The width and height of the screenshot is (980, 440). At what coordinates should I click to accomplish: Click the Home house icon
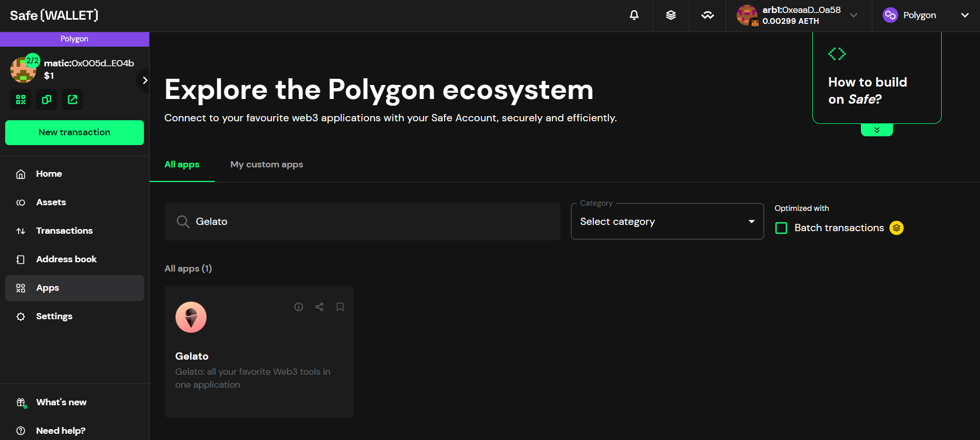[x=21, y=174]
